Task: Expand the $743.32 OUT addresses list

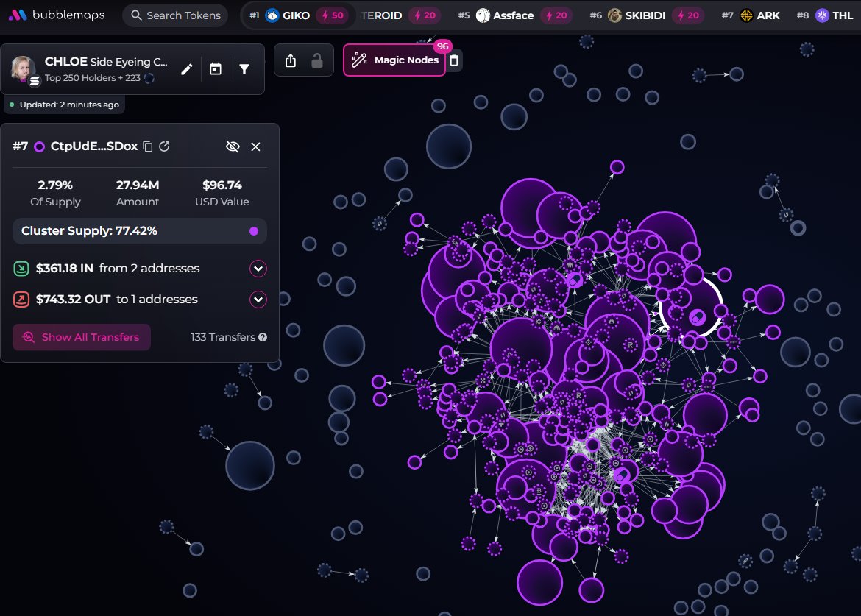Action: coord(258,300)
